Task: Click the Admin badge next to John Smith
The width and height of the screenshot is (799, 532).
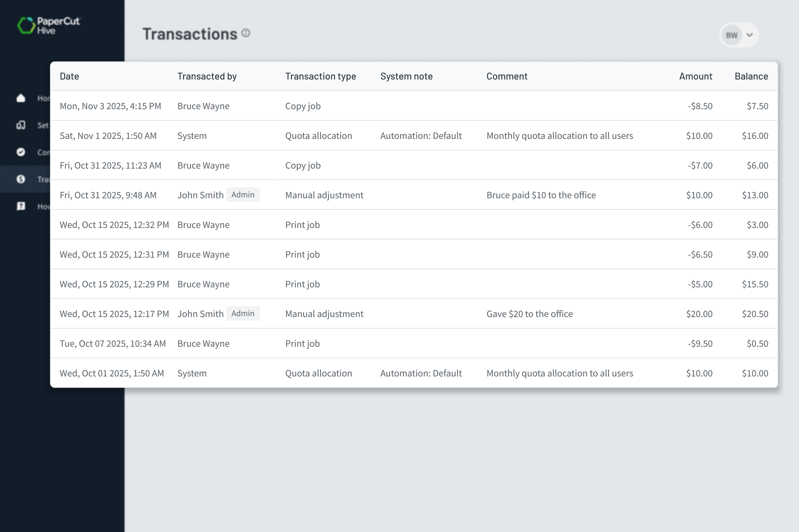Action: coord(243,194)
